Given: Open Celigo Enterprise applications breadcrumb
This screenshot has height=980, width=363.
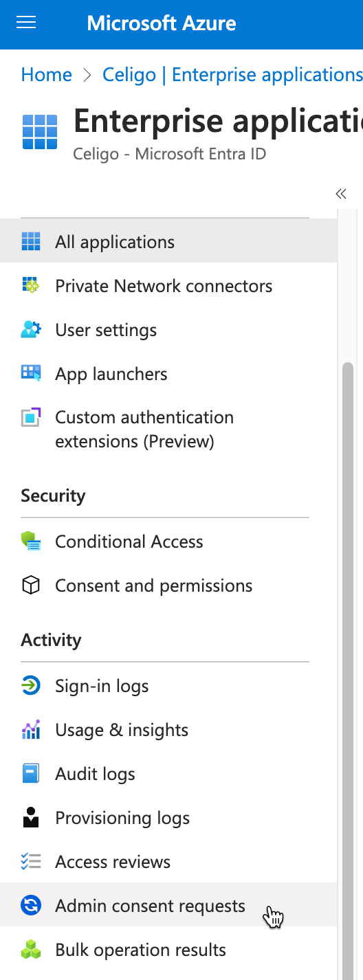Looking at the screenshot, I should click(232, 74).
